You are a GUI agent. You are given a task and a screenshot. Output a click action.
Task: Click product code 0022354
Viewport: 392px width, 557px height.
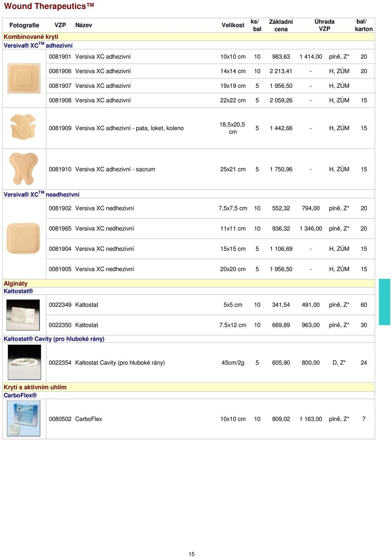point(60,363)
